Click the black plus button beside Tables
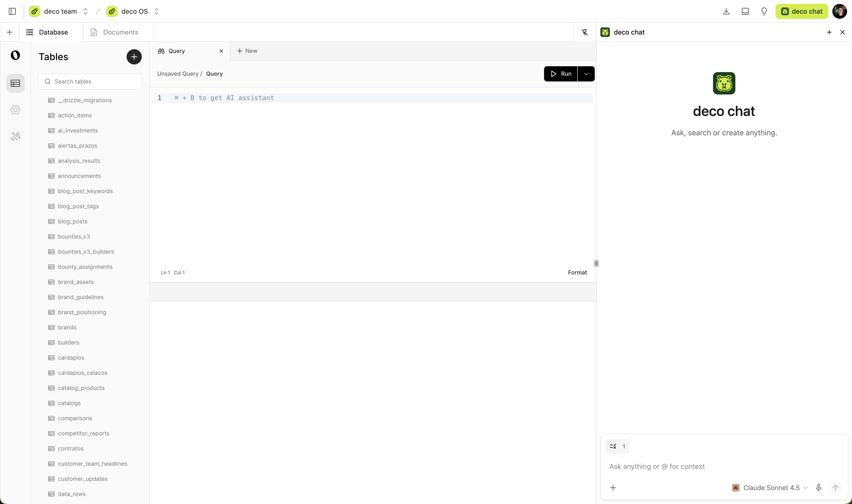This screenshot has width=852, height=504. tap(134, 57)
